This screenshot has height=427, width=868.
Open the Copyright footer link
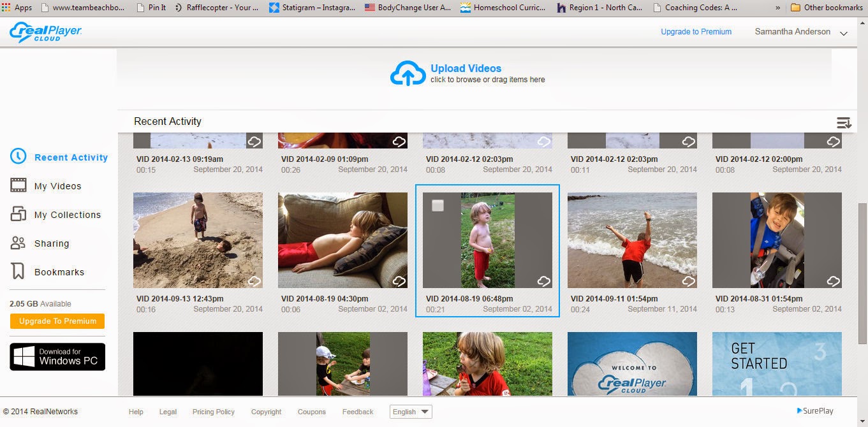[266, 412]
